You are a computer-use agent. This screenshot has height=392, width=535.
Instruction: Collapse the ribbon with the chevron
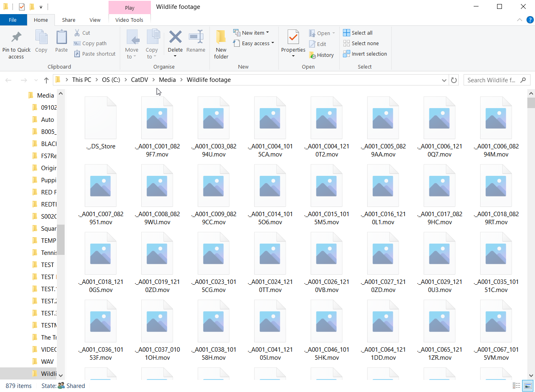click(x=520, y=20)
